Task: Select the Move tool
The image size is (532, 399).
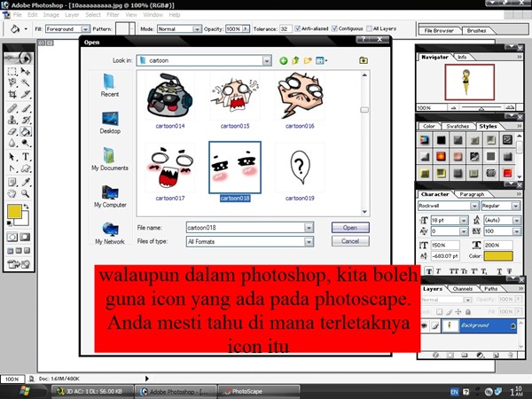Action: [x=26, y=71]
